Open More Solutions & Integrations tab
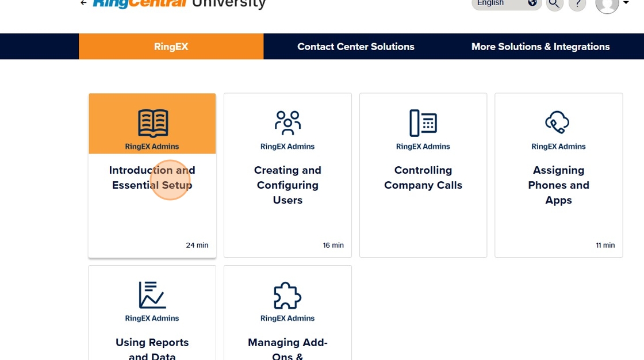Screen dimensions: 644x360 [540, 47]
